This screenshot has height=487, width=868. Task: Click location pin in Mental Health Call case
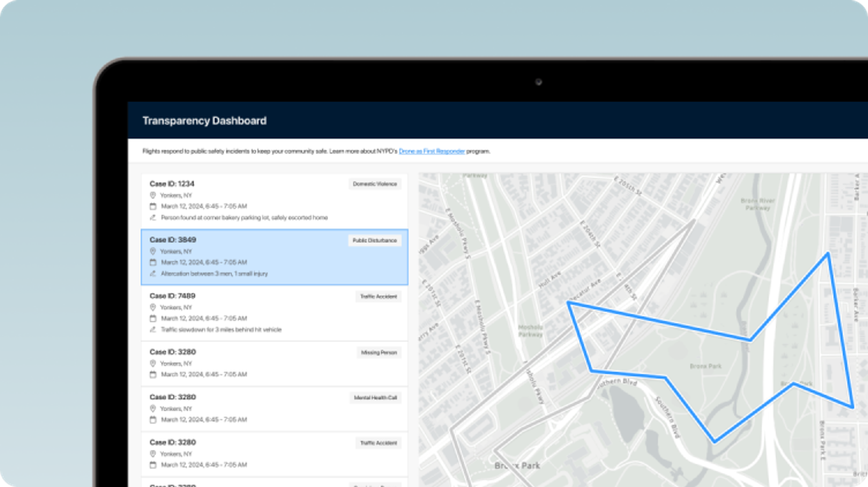pyautogui.click(x=153, y=409)
